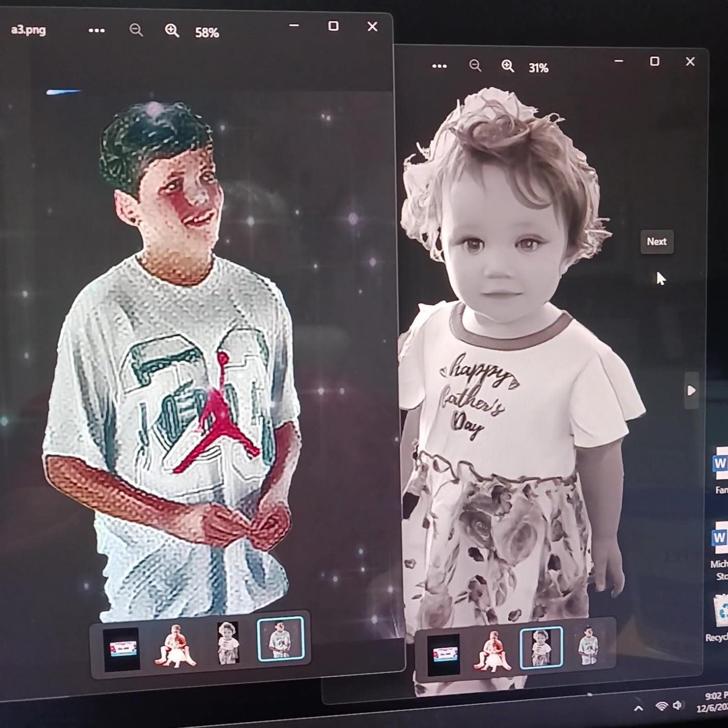Click the 58% zoom level indicator

tap(206, 33)
